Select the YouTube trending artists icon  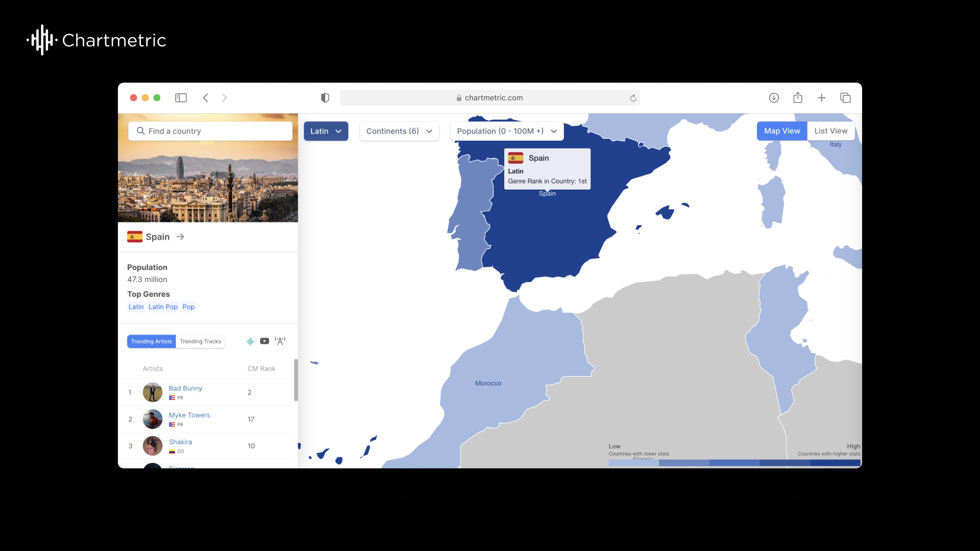click(264, 340)
